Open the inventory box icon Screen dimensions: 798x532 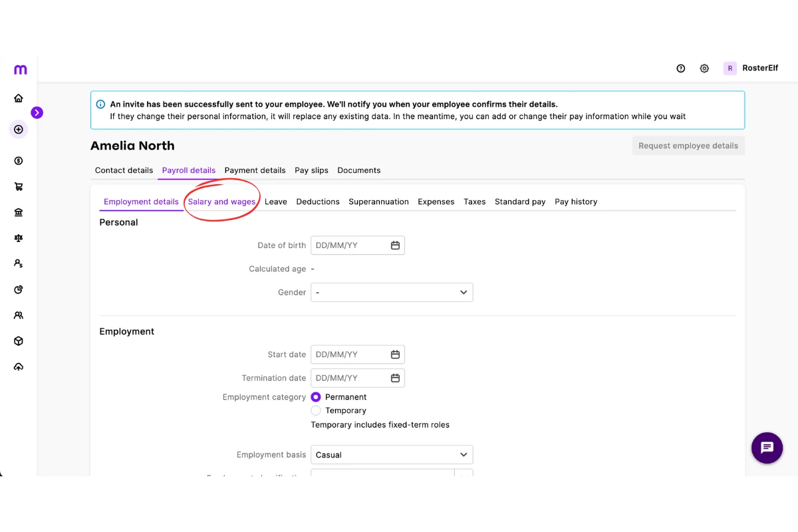[19, 341]
